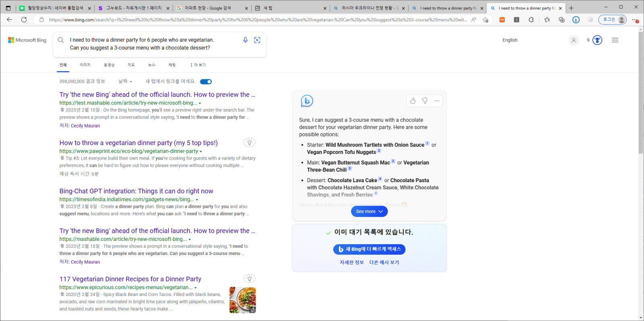644x321 pixels.
Task: Switch to the 러시아 우크라이나 전쟁 tab
Action: click(369, 8)
